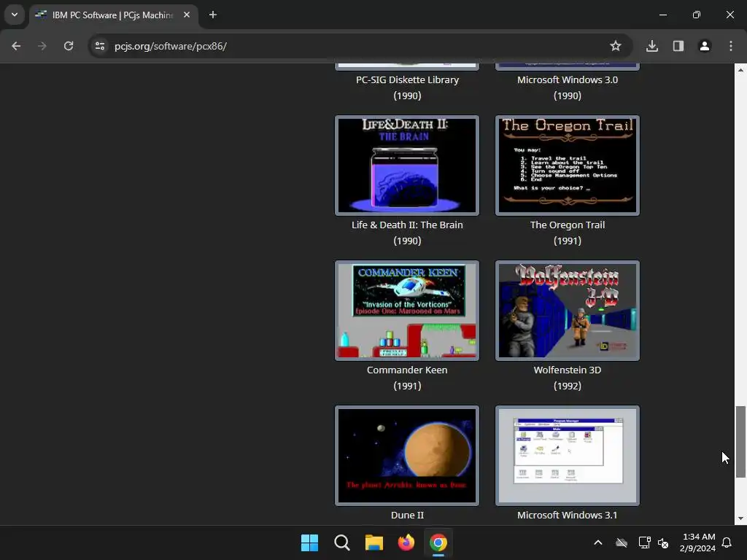Open the clock and date panel
This screenshot has width=747, height=560.
pos(698,542)
